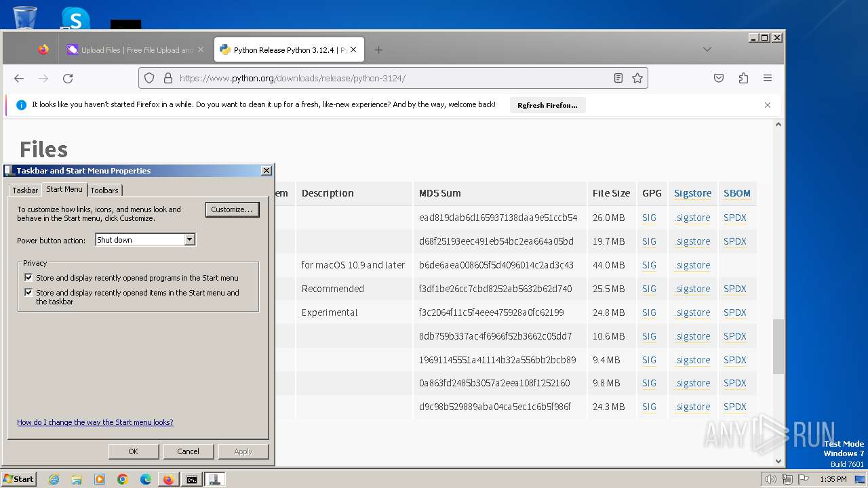The height and width of the screenshot is (488, 868).
Task: Open a new Firefox tab
Action: pyautogui.click(x=378, y=49)
